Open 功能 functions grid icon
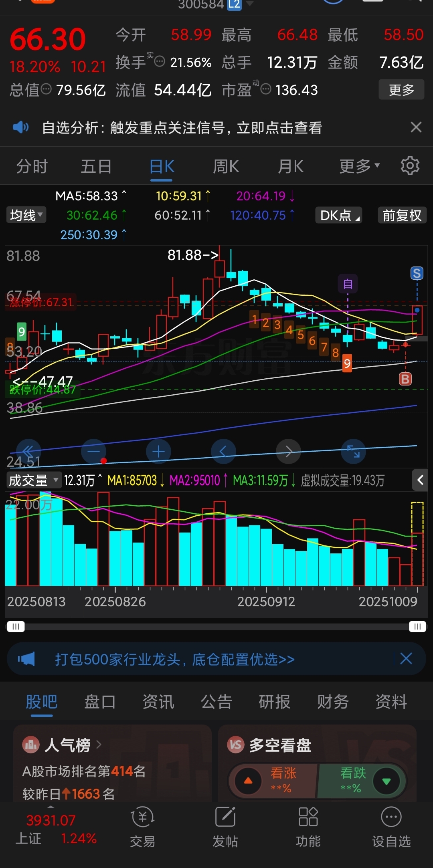The height and width of the screenshot is (868, 433). pos(308,816)
